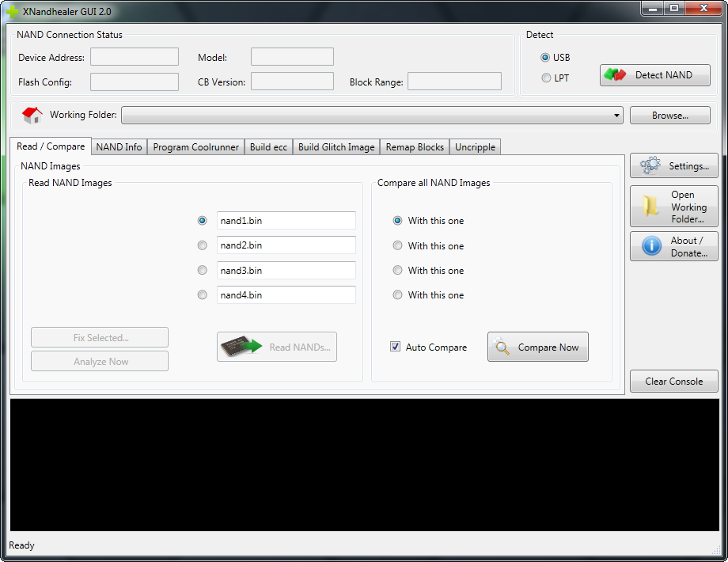The height and width of the screenshot is (562, 728).
Task: Click the red-green arrows Detect NAND icon
Action: (615, 75)
